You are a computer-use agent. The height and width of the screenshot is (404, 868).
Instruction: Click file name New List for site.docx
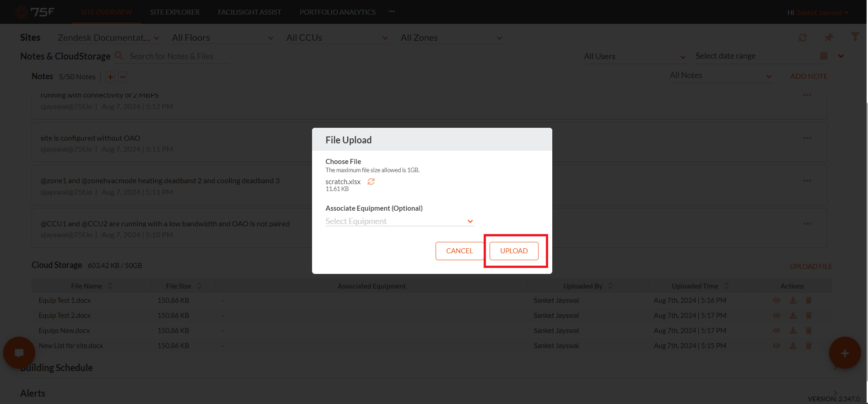coord(71,346)
